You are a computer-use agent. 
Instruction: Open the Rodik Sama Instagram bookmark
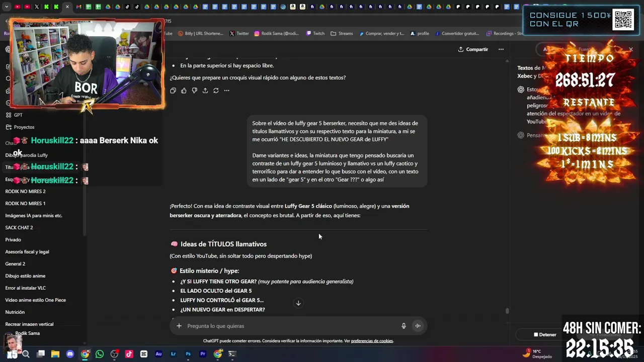[277, 34]
